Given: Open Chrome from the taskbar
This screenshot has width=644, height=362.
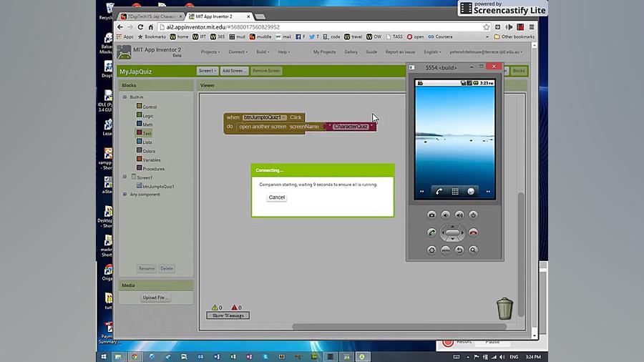Looking at the screenshot, I should [135, 357].
